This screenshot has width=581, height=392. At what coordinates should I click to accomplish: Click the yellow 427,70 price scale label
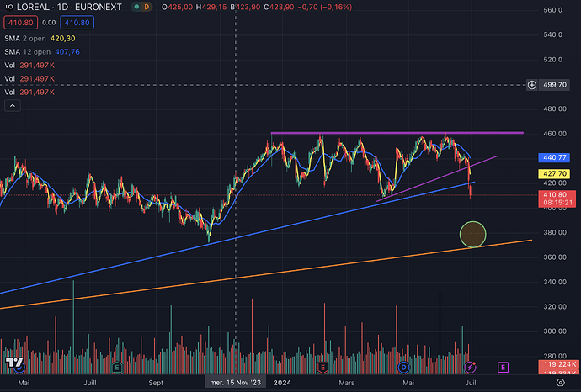click(554, 173)
